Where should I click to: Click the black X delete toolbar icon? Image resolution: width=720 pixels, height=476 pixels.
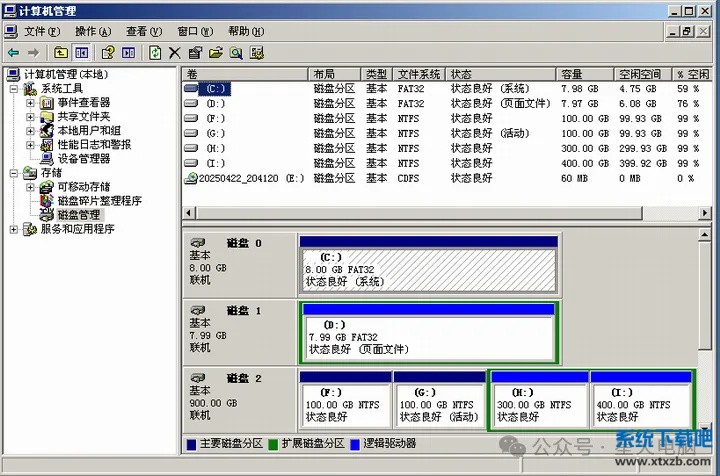tap(175, 52)
